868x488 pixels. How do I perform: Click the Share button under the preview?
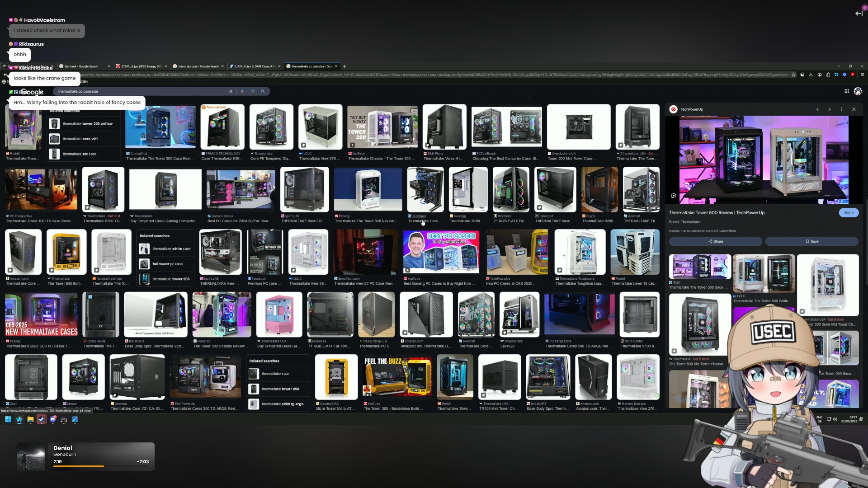(715, 241)
